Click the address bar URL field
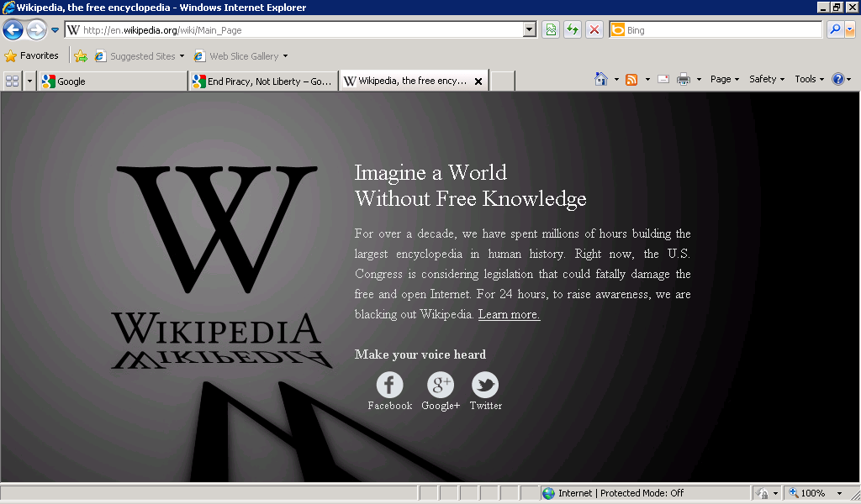The height and width of the screenshot is (504, 861). [293, 30]
